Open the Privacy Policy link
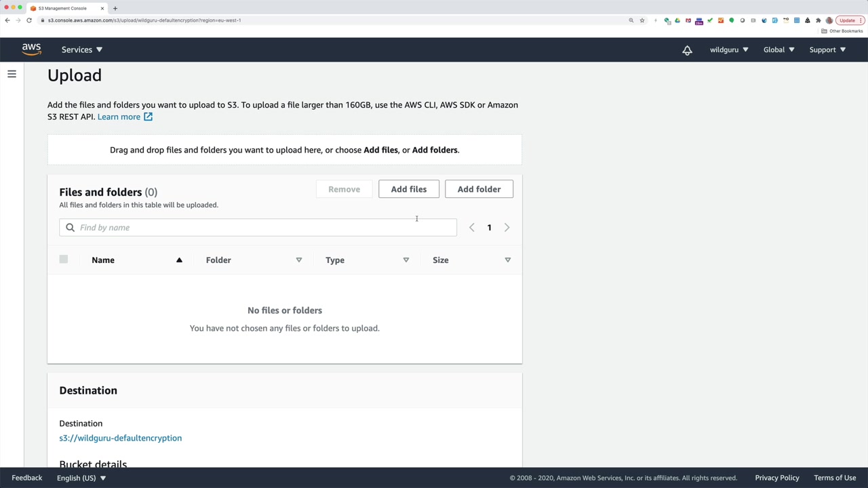The width and height of the screenshot is (868, 488). (x=777, y=478)
